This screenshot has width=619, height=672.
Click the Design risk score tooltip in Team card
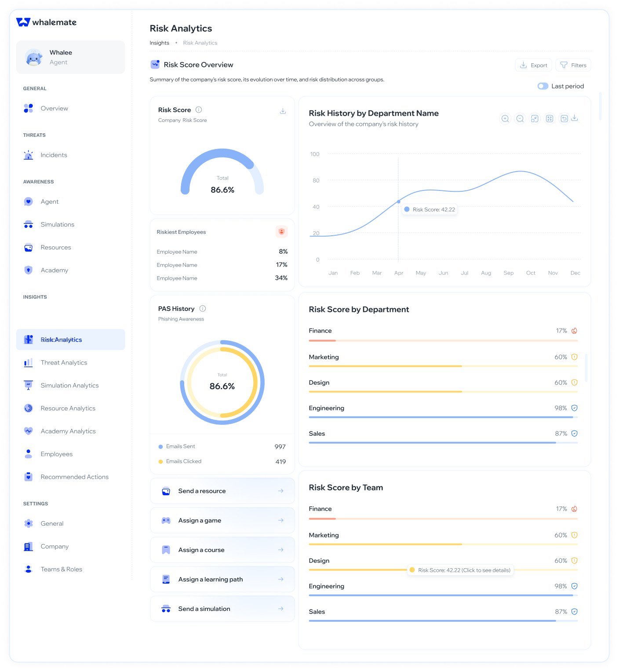(460, 570)
